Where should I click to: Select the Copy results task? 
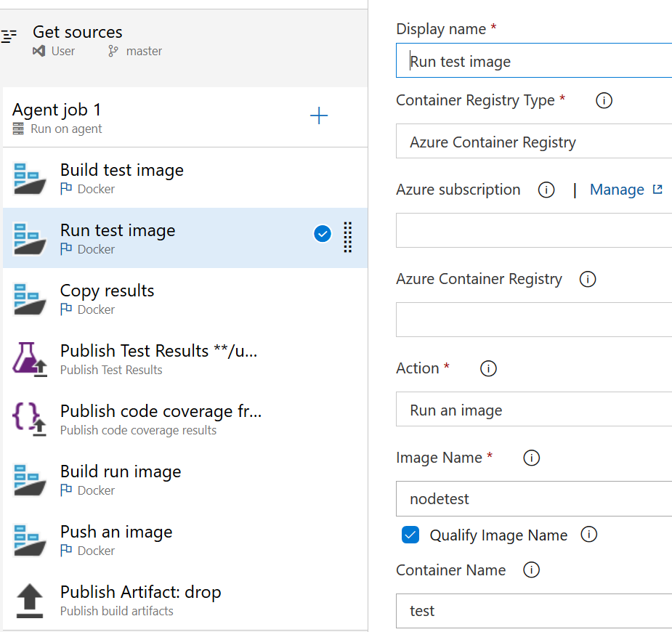(x=185, y=299)
